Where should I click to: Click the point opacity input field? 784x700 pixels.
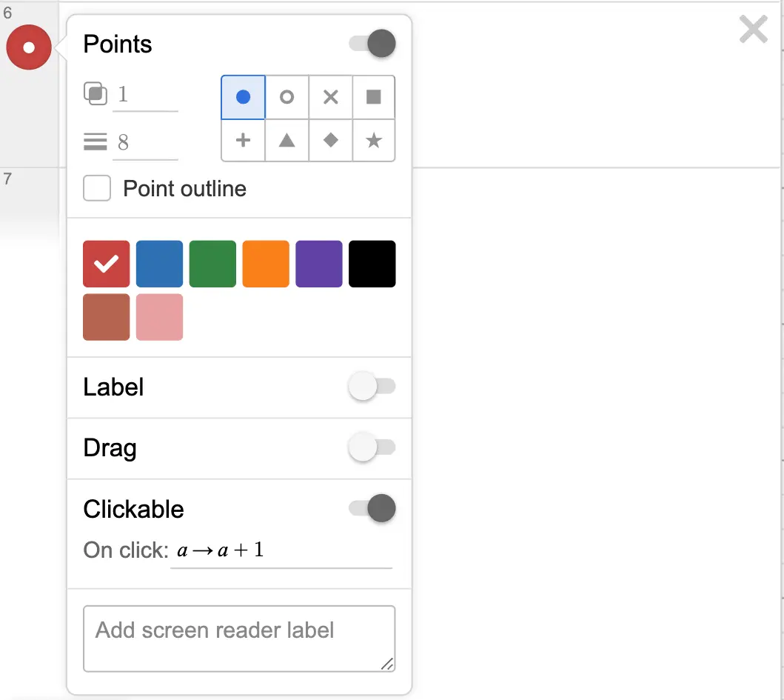pos(145,95)
